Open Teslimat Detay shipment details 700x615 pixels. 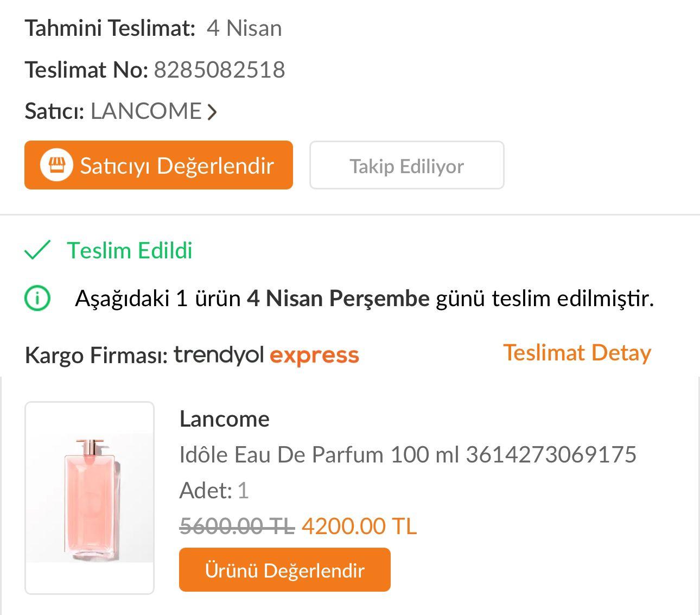click(x=577, y=352)
